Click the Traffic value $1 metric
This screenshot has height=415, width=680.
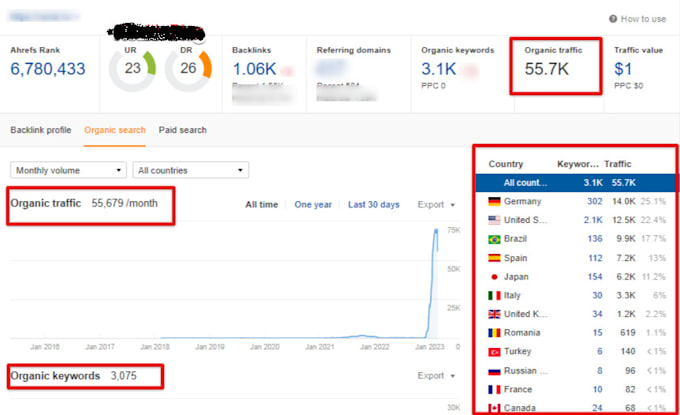pos(623,69)
